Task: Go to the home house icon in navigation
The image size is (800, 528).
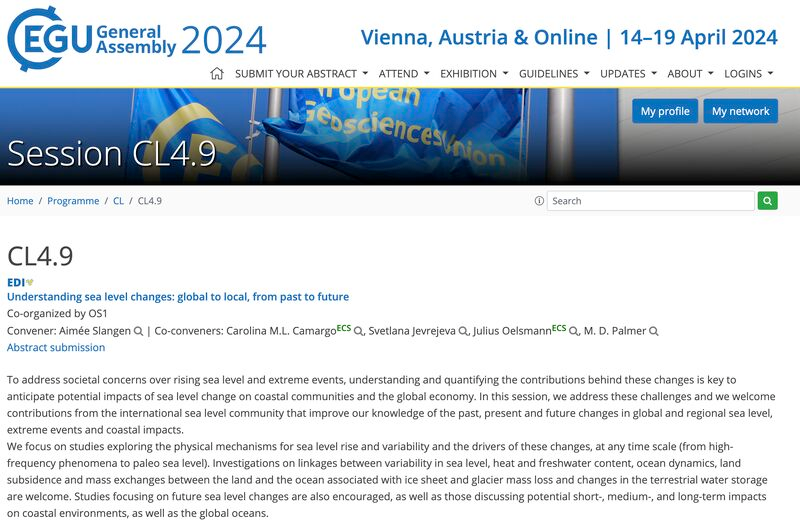Action: pyautogui.click(x=217, y=74)
